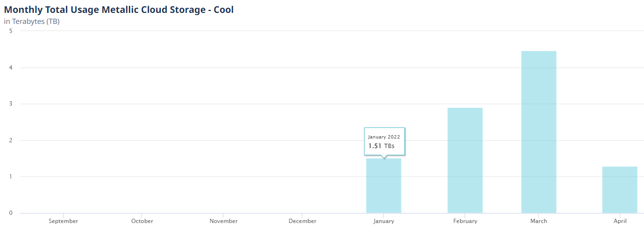Select the April usage bar
Image resolution: width=644 pixels, height=234 pixels.
(x=620, y=190)
